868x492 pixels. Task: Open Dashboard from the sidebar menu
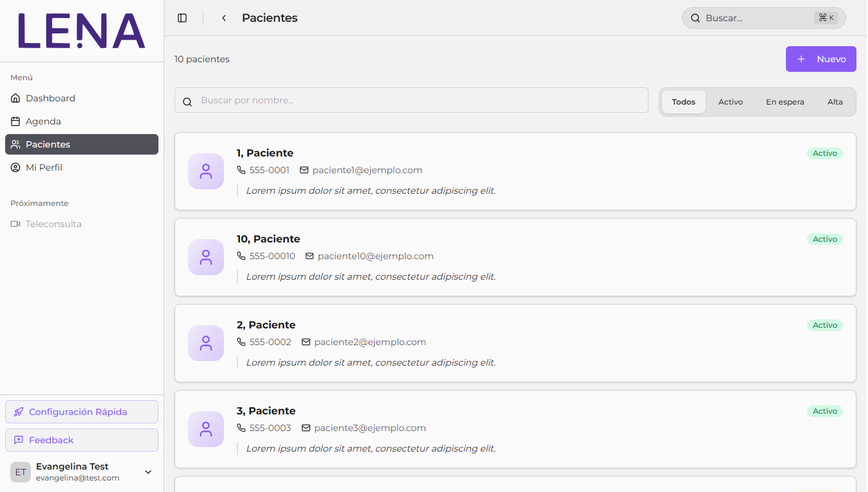coord(81,98)
